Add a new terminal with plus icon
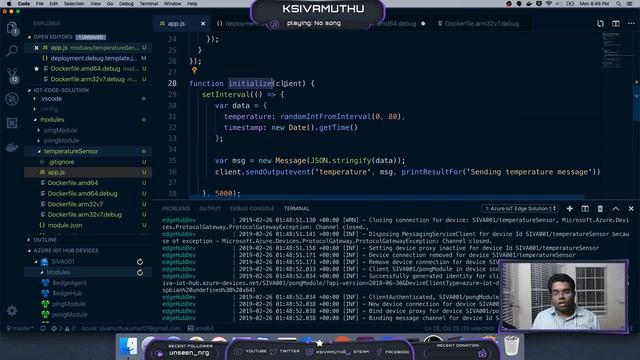This screenshot has width=640, height=360. pyautogui.click(x=569, y=209)
